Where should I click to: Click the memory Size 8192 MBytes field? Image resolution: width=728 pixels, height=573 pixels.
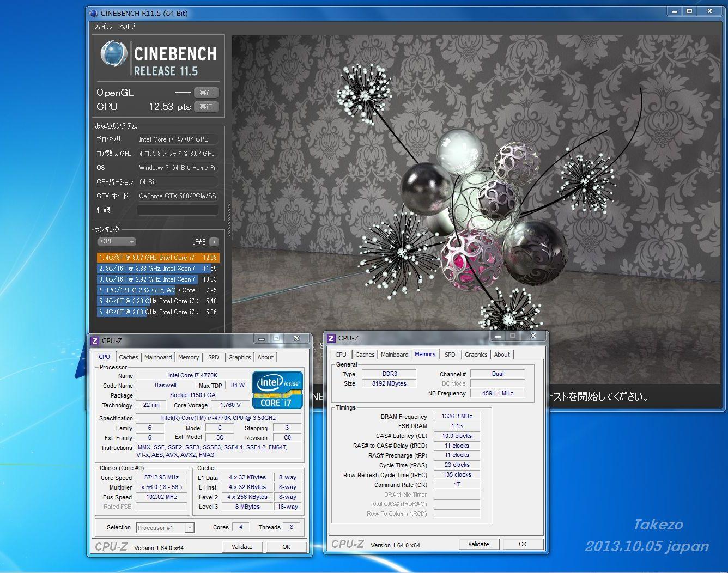(x=389, y=384)
